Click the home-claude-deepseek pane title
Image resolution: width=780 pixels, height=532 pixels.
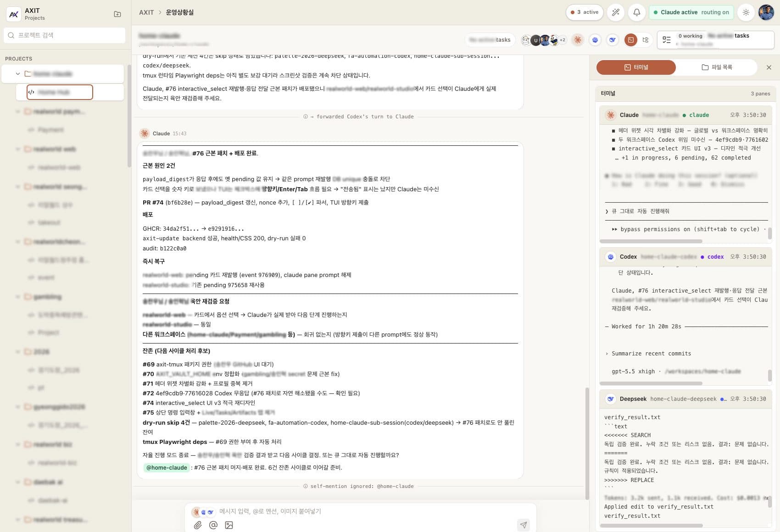pos(683,399)
